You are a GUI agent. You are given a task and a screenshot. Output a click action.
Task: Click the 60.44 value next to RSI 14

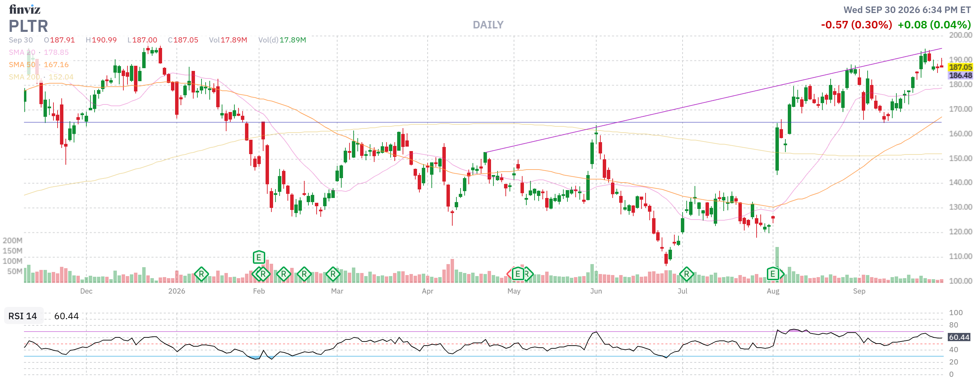click(66, 316)
